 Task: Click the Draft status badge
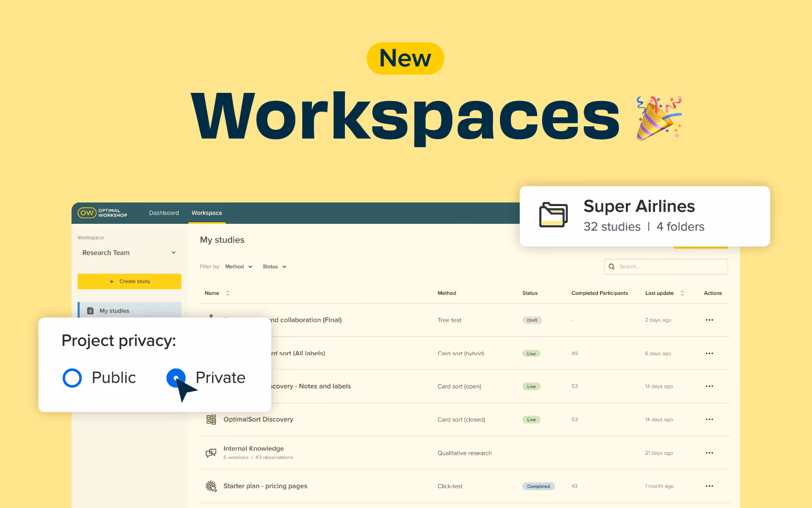pos(532,320)
